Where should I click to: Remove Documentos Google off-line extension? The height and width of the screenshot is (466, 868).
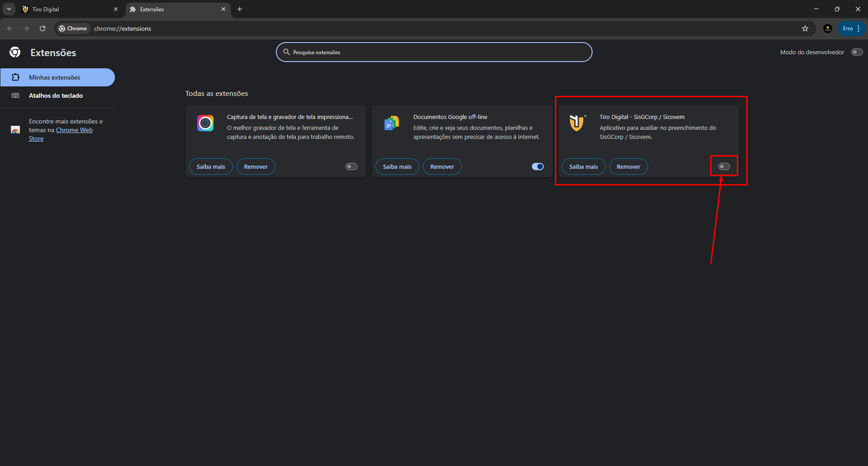(x=442, y=166)
